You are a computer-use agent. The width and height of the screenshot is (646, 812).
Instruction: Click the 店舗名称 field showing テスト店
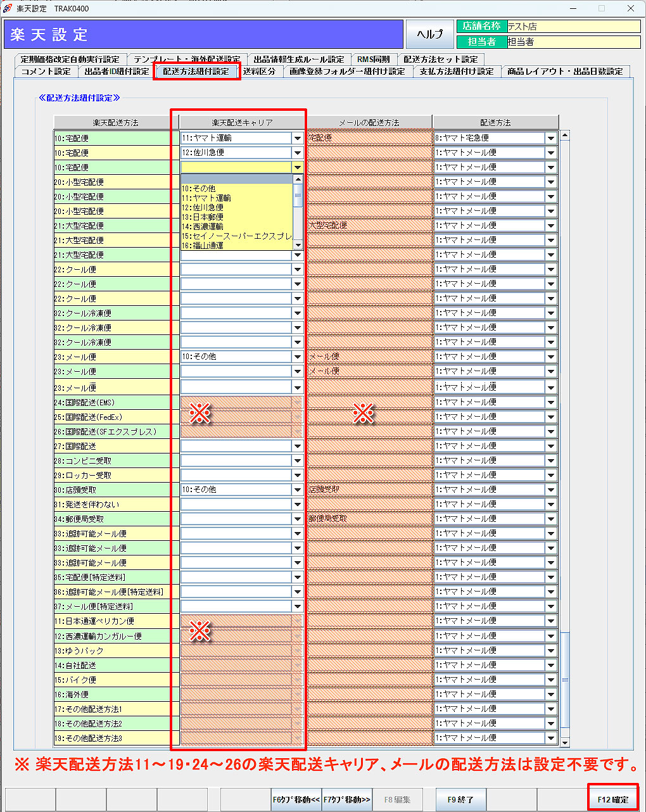coord(574,27)
